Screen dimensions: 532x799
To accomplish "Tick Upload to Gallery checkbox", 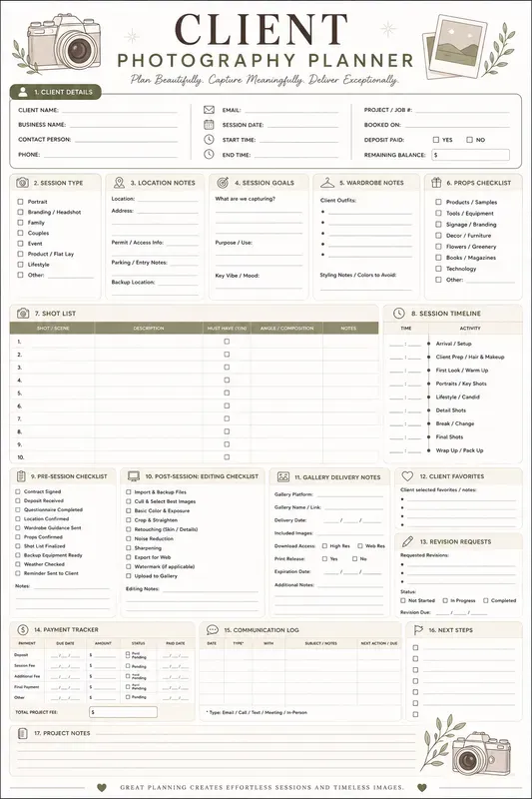I will (x=129, y=575).
